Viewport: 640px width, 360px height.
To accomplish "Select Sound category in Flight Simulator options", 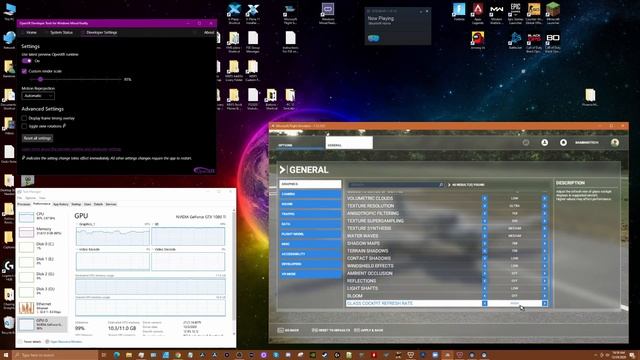I will point(310,204).
